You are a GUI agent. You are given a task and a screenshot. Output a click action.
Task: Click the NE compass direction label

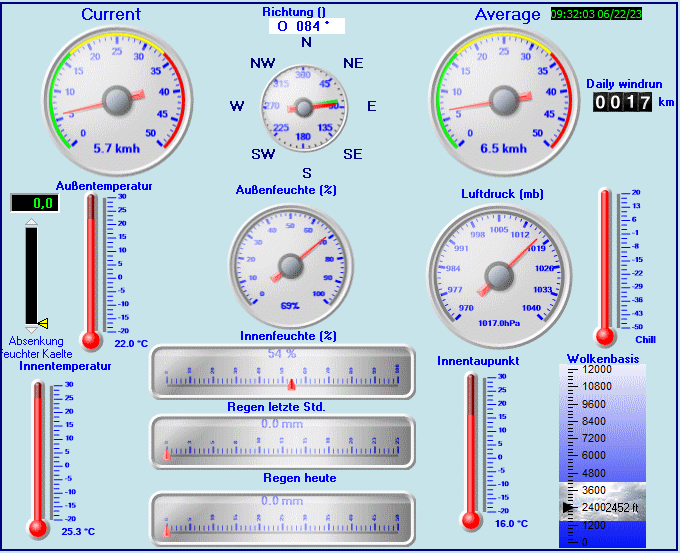click(353, 63)
